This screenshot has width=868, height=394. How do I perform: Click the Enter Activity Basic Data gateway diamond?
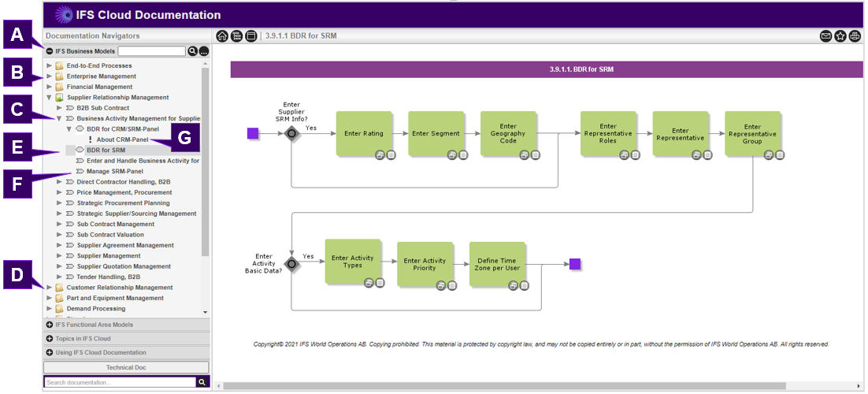coord(291,264)
